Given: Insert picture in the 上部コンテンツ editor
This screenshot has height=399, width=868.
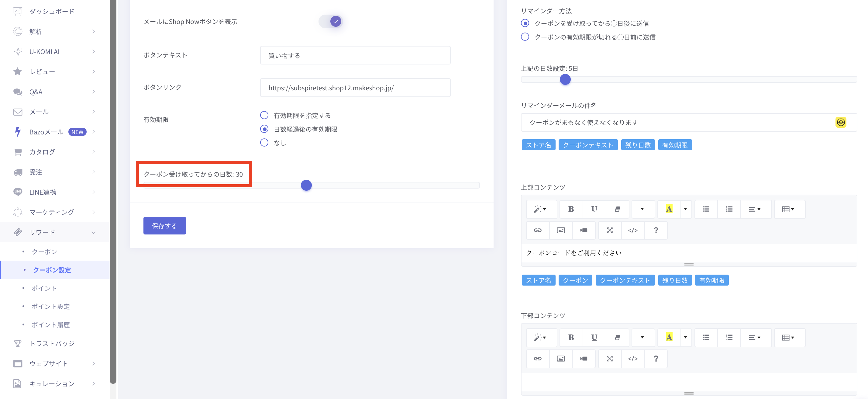Looking at the screenshot, I should point(561,230).
